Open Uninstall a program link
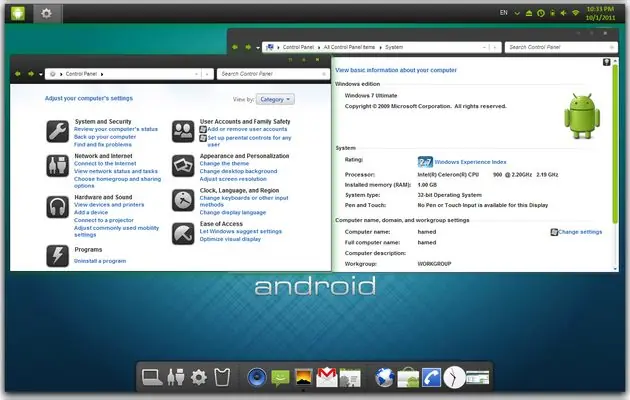Screen dimensions: 630x400 pos(100,261)
